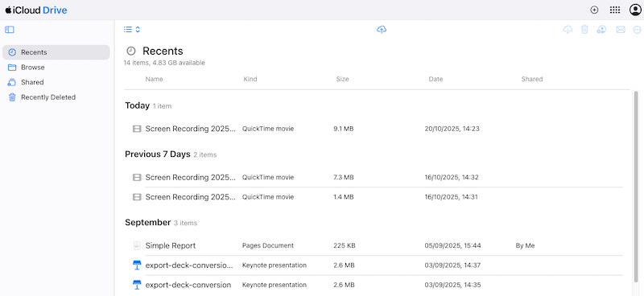Click the '9.1 MB' size cell
The height and width of the screenshot is (296, 644).
[x=344, y=129]
